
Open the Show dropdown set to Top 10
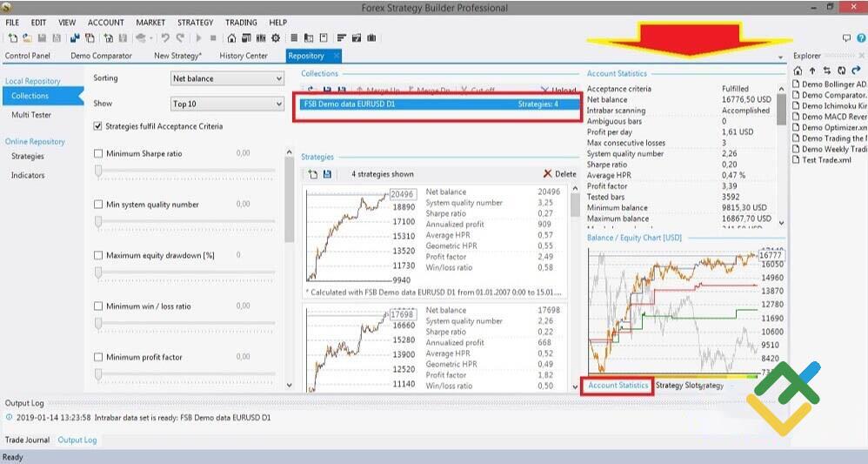tap(227, 104)
